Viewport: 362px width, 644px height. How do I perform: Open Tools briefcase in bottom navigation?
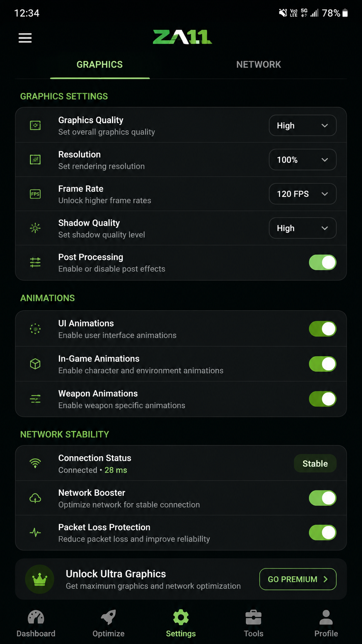click(x=254, y=624)
